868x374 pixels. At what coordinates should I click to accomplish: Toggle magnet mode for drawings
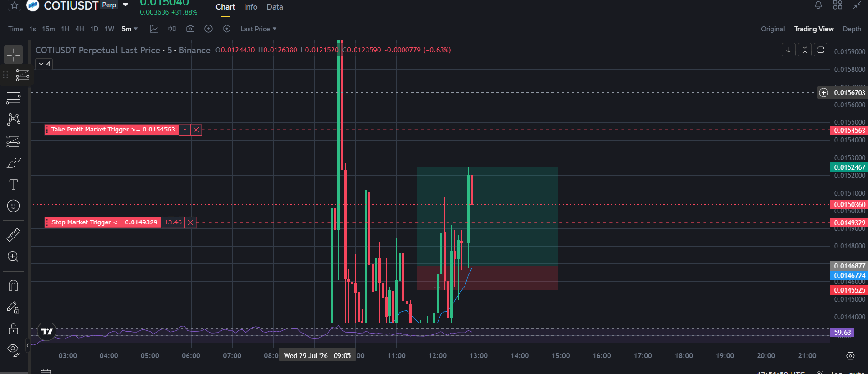pyautogui.click(x=14, y=285)
